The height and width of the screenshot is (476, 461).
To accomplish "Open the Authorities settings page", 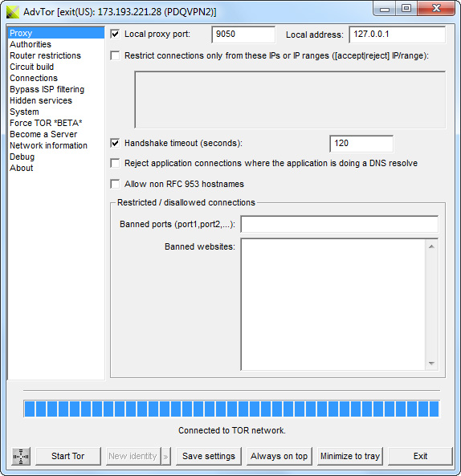I will [x=31, y=44].
